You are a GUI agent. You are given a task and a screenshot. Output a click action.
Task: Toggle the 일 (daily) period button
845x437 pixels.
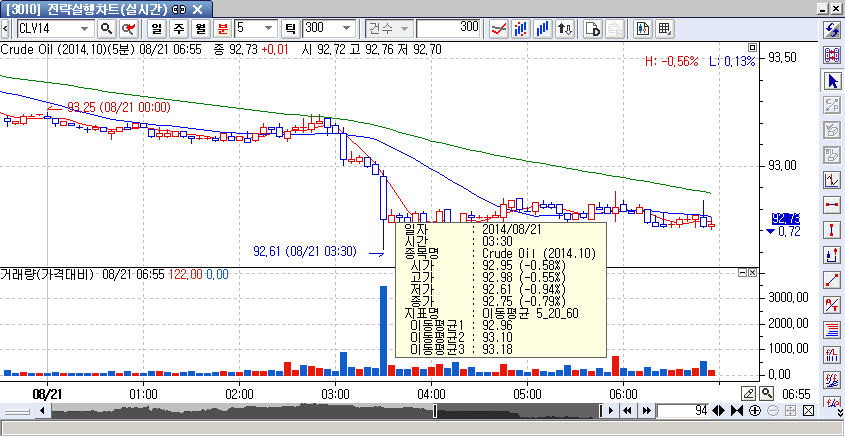pyautogui.click(x=158, y=28)
